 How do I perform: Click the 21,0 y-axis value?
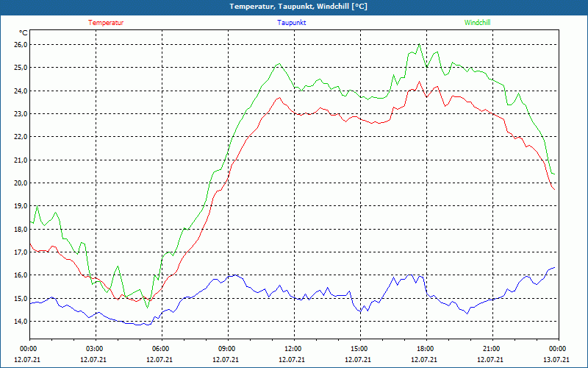point(21,160)
